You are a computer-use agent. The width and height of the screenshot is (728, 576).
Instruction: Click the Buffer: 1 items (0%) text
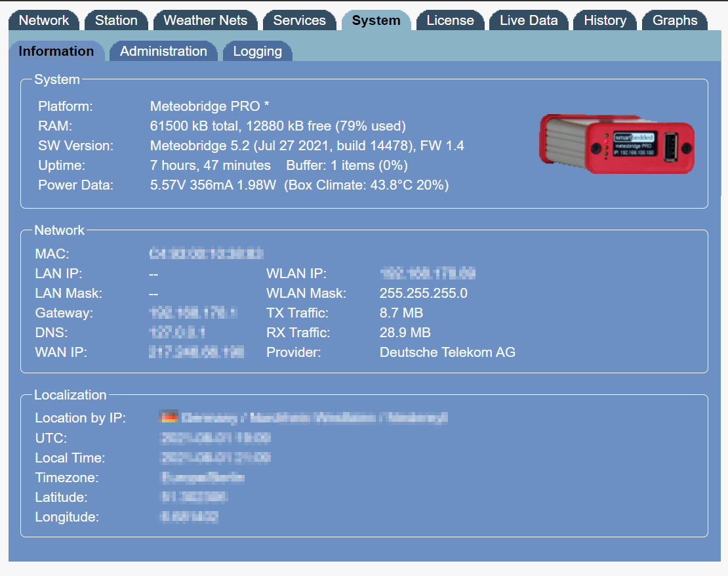(347, 165)
